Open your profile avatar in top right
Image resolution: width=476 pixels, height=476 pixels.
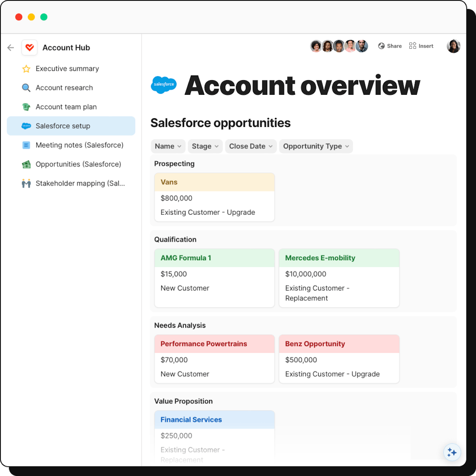click(453, 46)
